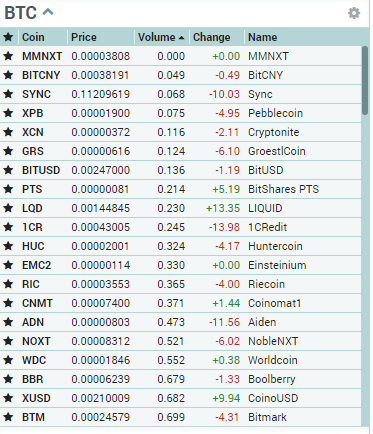The width and height of the screenshot is (373, 434).
Task: Favorite the BITUSD coin star
Action: coord(8,170)
